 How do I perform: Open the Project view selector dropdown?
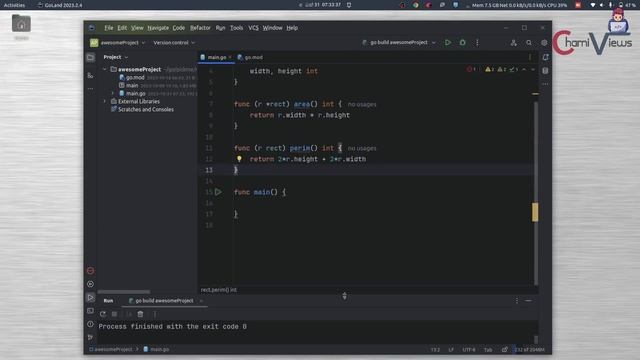116,57
